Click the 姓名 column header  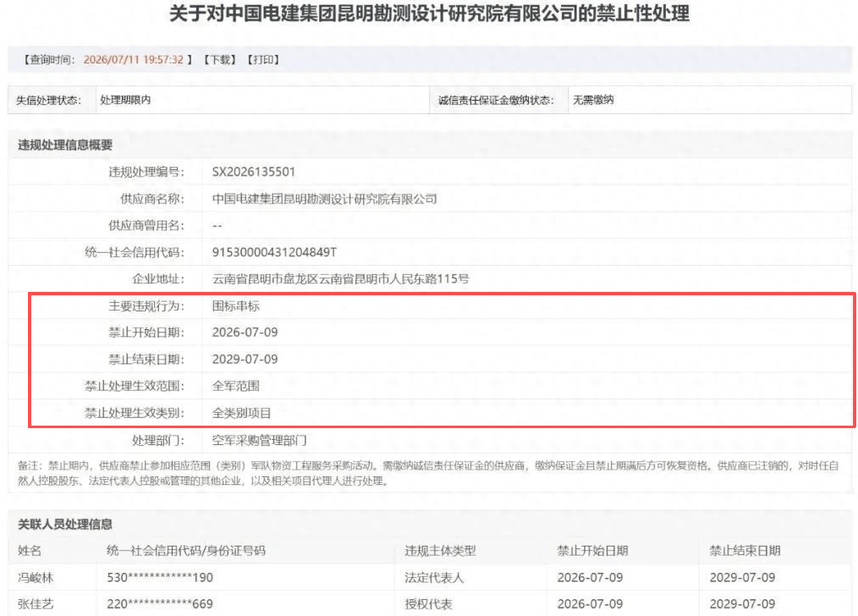point(30,551)
